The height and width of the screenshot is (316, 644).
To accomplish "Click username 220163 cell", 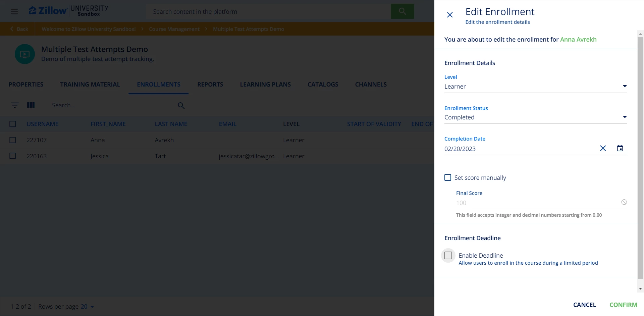I will 37,156.
